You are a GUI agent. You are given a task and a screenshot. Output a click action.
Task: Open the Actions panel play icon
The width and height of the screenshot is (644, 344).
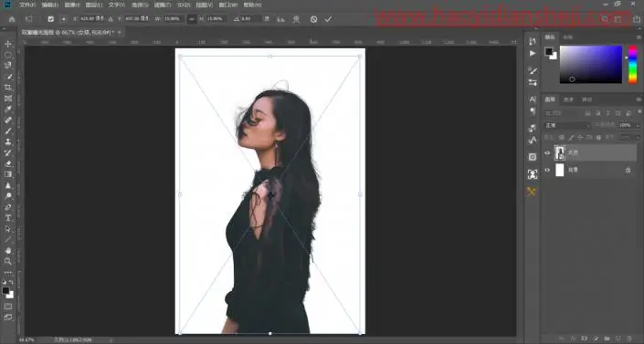[x=533, y=53]
